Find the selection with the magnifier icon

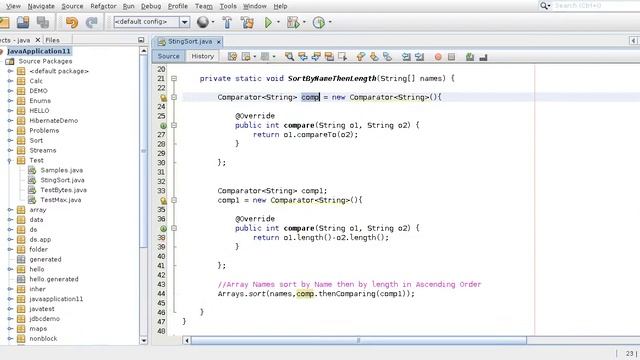[289, 57]
